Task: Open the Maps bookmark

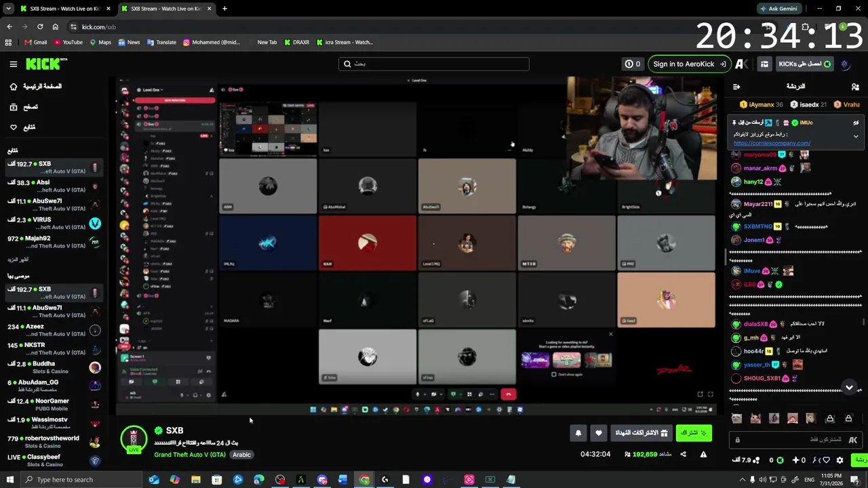Action: [100, 42]
